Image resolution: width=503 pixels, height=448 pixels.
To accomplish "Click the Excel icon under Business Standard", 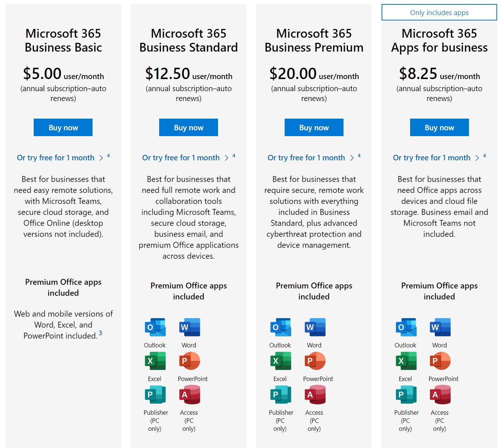I will pyautogui.click(x=155, y=361).
